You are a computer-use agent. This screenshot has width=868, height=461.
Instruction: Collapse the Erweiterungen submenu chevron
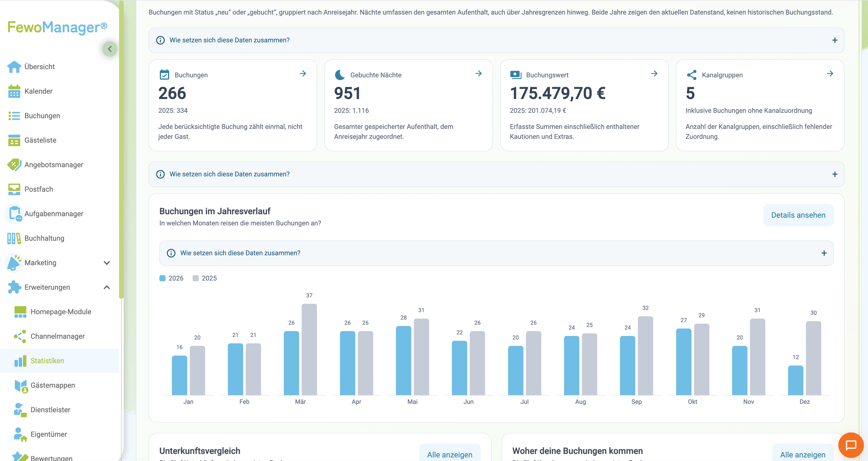click(x=107, y=287)
